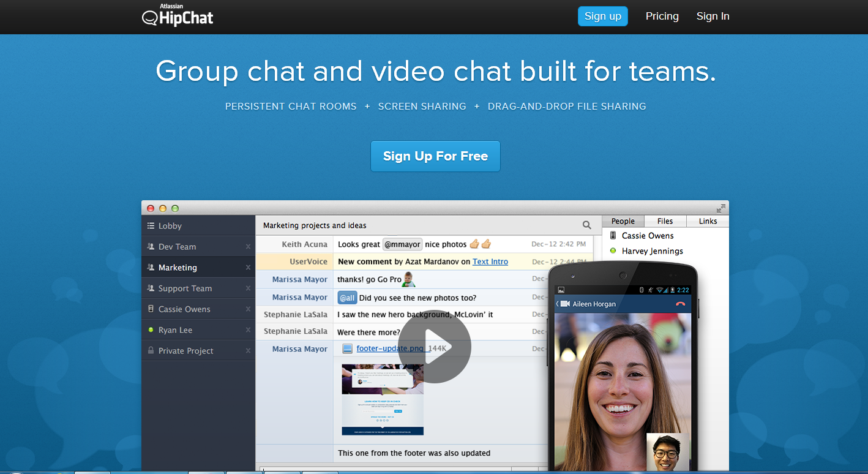Click the Private Project lock icon

click(x=151, y=351)
